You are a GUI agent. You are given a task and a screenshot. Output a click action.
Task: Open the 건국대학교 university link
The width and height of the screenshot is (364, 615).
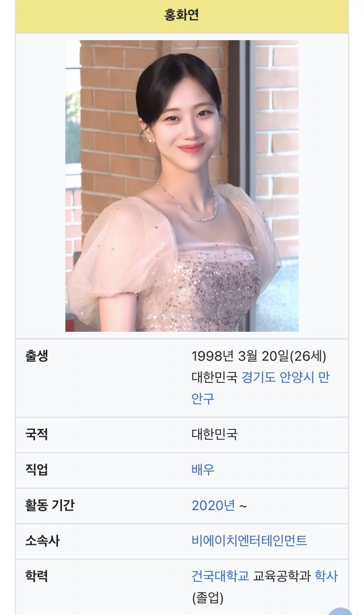click(x=220, y=576)
